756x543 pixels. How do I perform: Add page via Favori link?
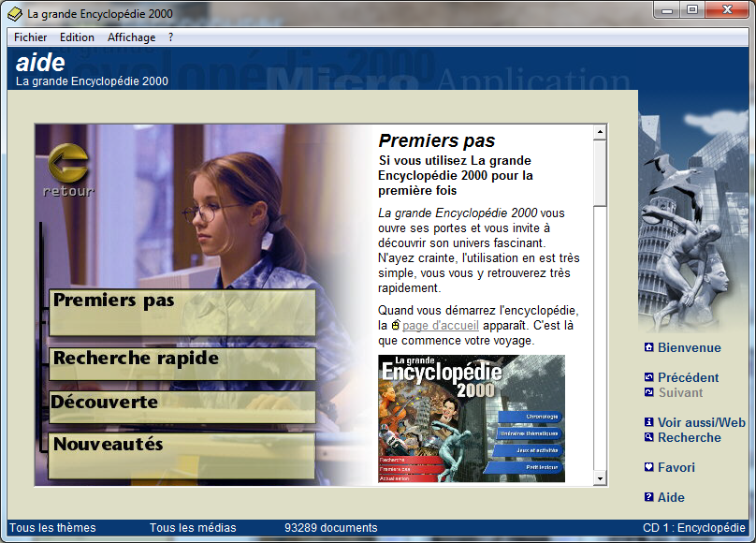676,467
